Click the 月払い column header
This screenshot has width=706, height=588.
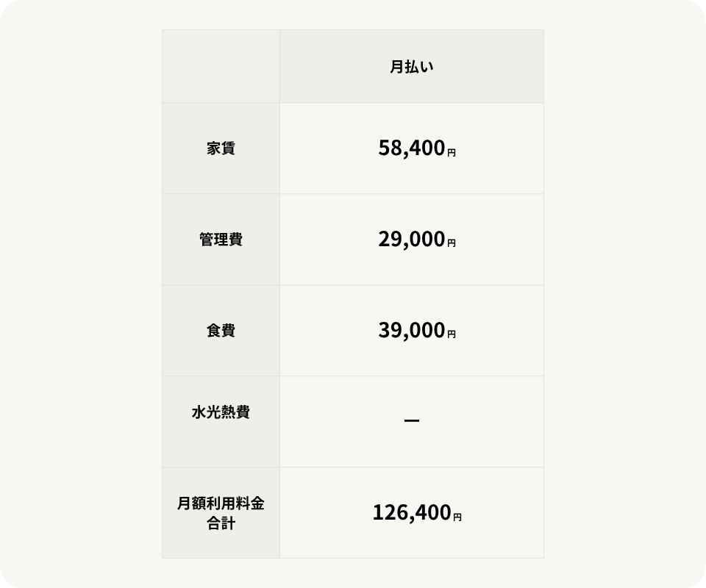[x=412, y=67]
